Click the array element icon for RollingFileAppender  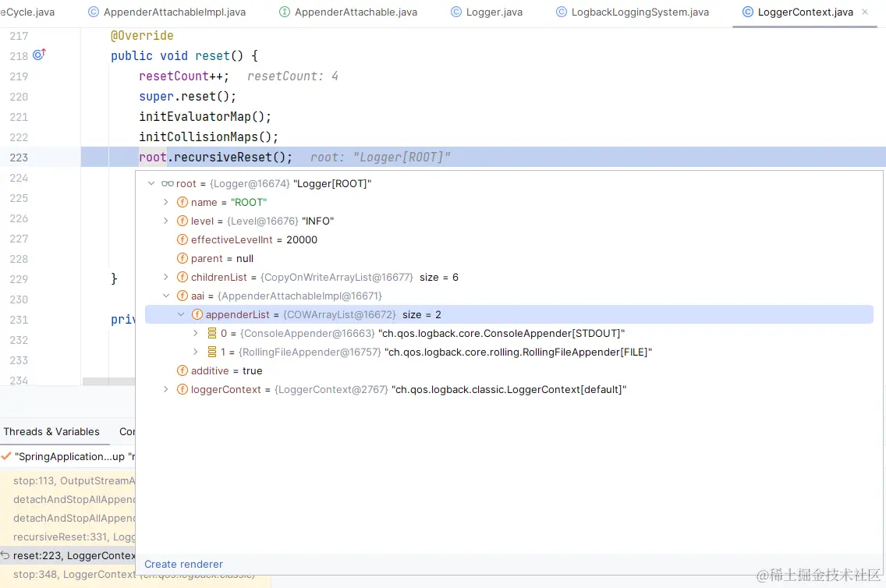212,352
